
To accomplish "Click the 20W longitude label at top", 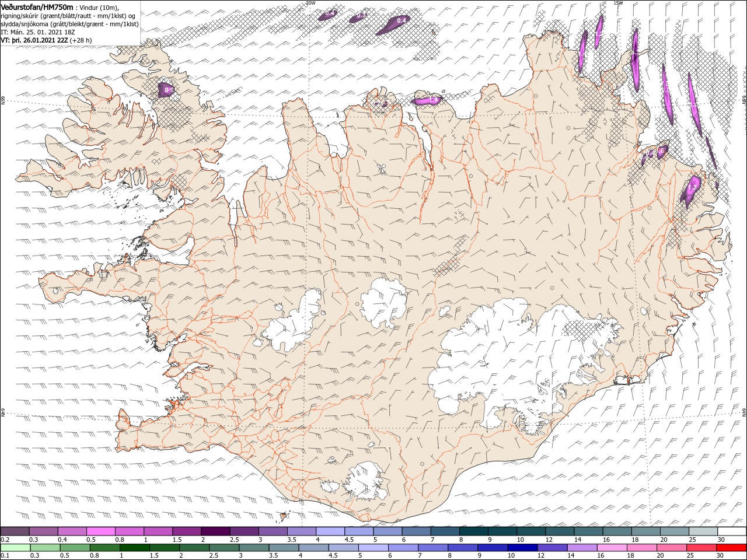I will click(310, 3).
